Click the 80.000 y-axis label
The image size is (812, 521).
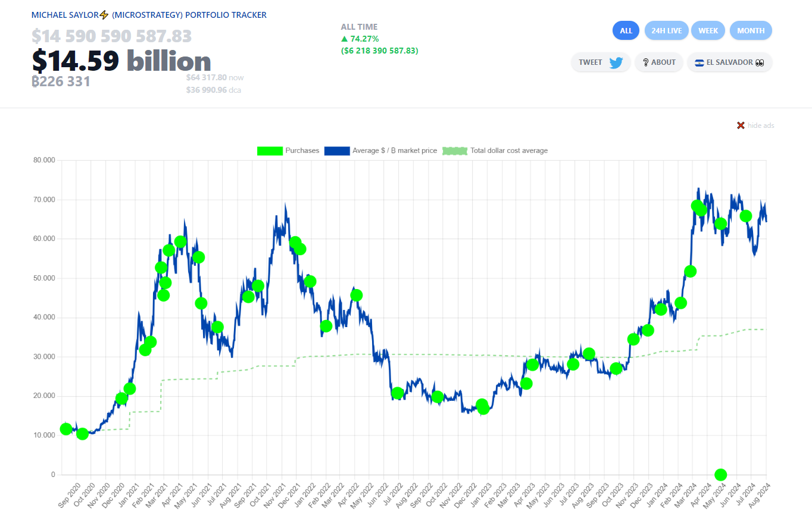(44, 160)
